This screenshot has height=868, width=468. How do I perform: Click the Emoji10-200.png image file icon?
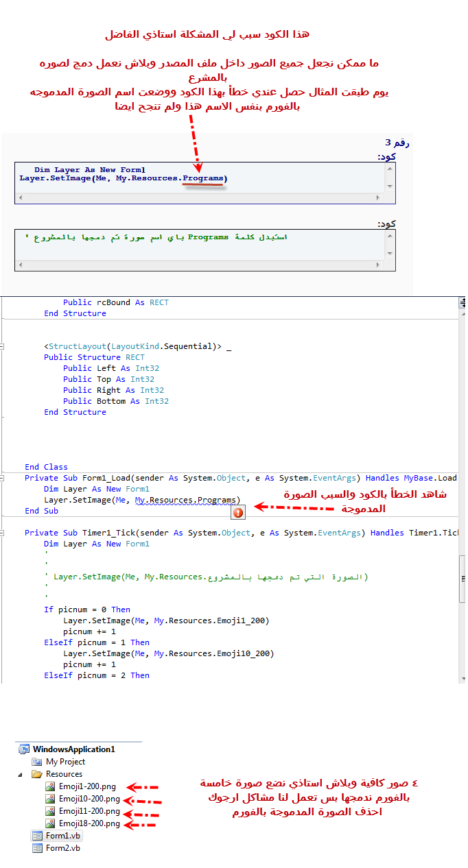click(50, 799)
